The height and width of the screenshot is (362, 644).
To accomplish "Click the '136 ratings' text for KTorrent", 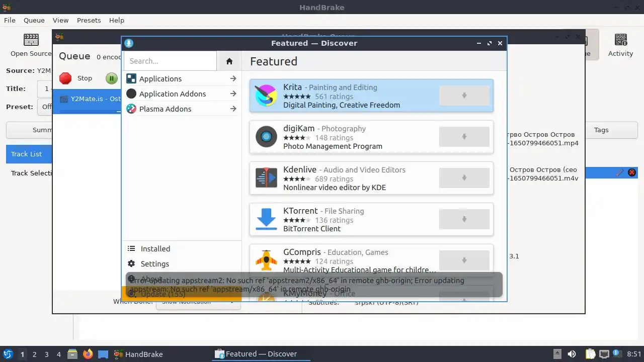I will (x=334, y=220).
